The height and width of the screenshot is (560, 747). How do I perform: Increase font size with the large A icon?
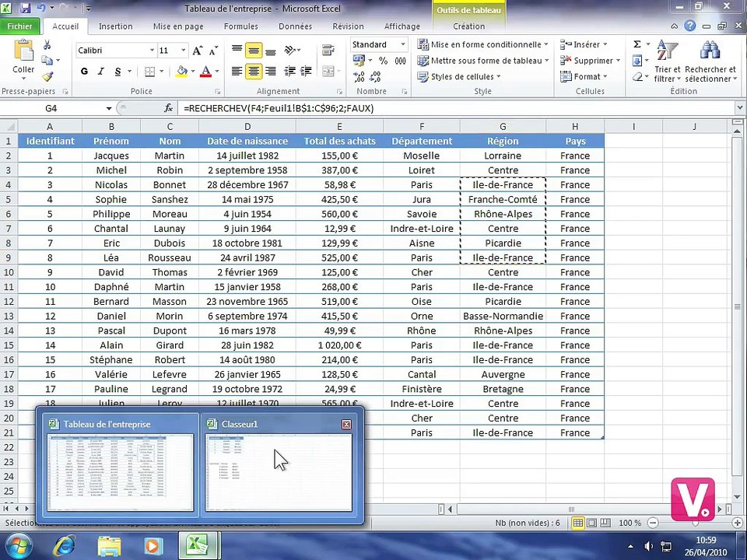pyautogui.click(x=197, y=51)
